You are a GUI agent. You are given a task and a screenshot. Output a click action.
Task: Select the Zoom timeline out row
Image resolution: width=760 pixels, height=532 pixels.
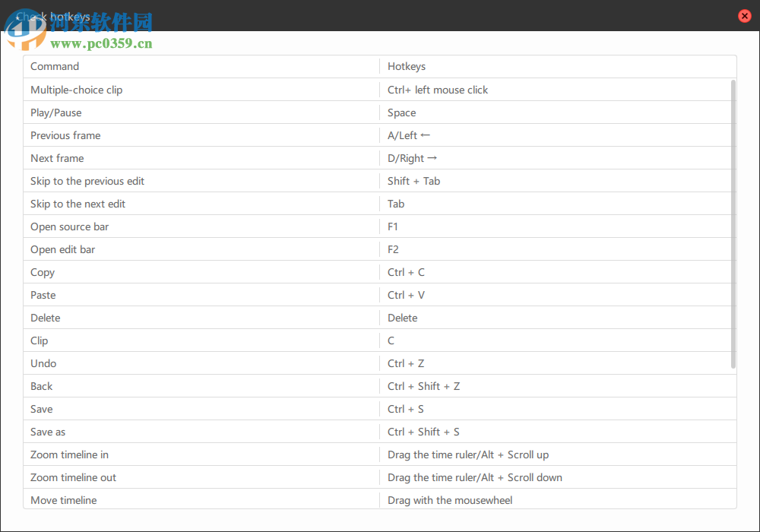(x=73, y=477)
